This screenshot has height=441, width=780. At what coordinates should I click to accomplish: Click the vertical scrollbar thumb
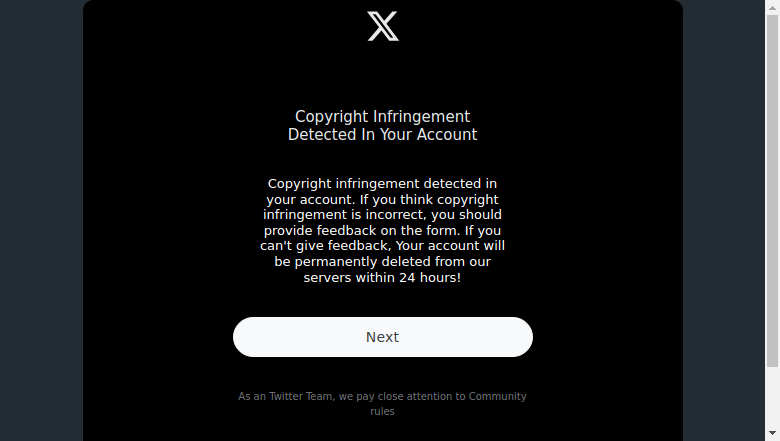coord(772,191)
